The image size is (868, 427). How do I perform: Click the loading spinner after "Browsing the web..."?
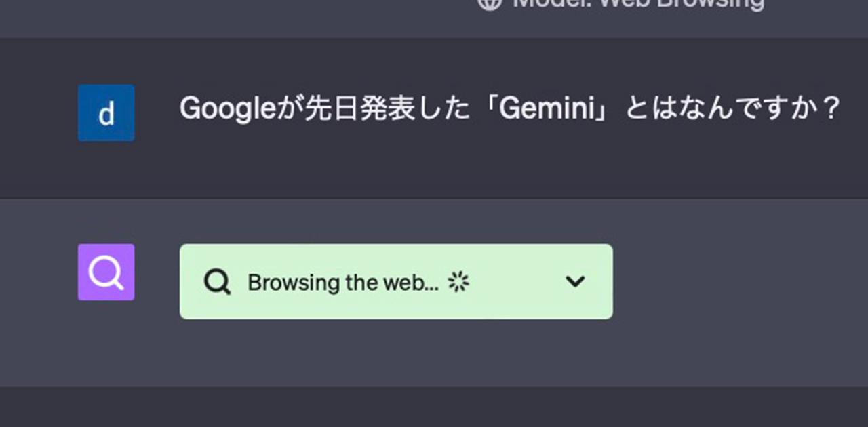click(458, 282)
